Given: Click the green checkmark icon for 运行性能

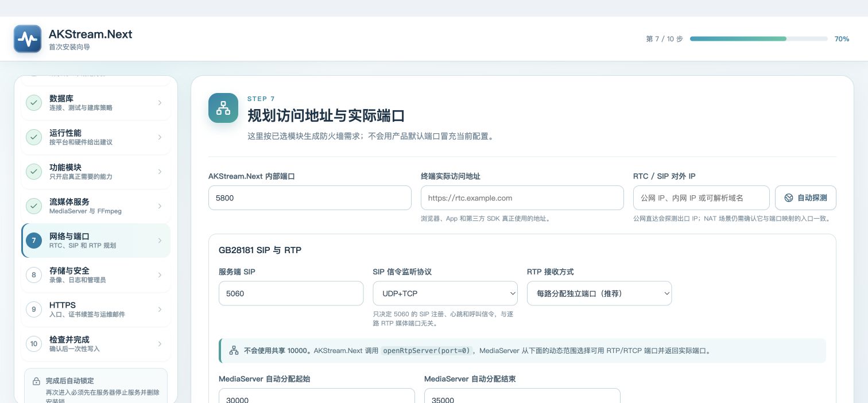Looking at the screenshot, I should click(34, 137).
